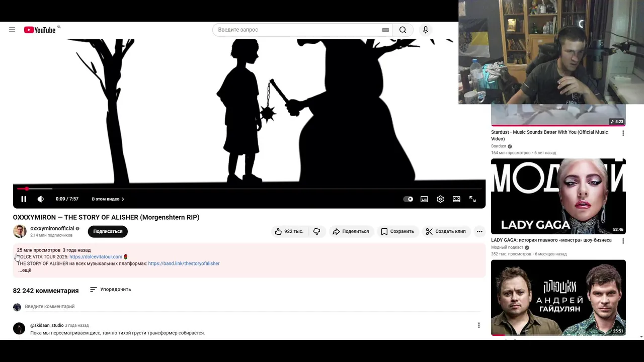Expand the 'В этом видео' chapters

[108, 199]
